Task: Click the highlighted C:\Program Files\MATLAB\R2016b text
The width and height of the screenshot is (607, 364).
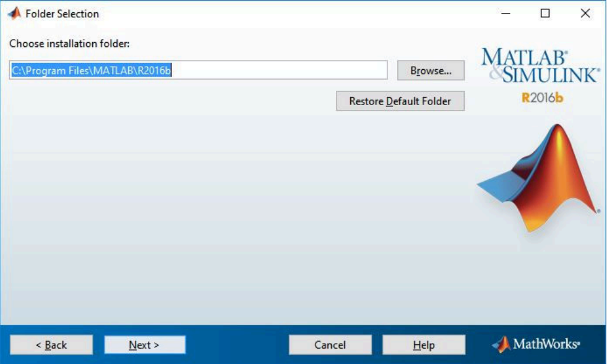Action: point(91,70)
